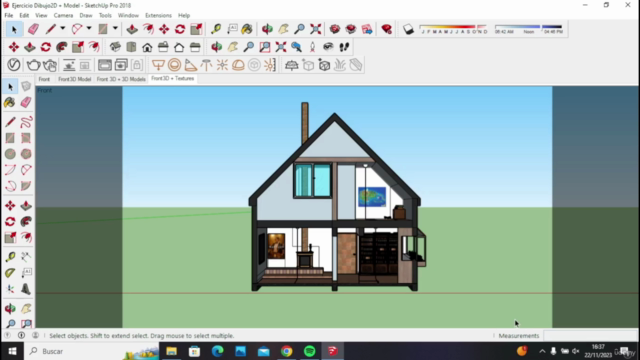The image size is (640, 360).
Task: Adjust the shadow time of day slider
Action: click(529, 29)
